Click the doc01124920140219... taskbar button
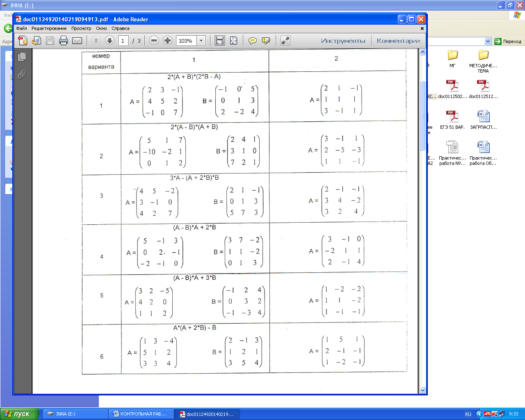This screenshot has height=420, width=525. click(x=207, y=414)
